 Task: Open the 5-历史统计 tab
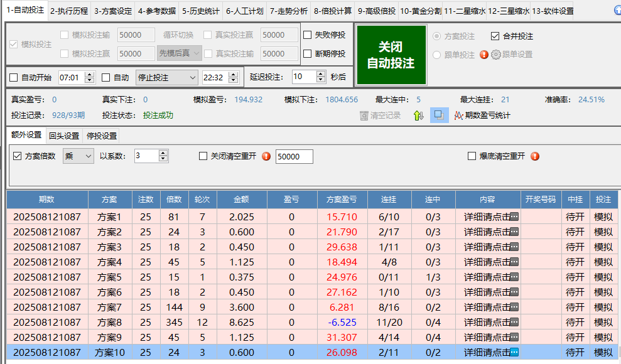pyautogui.click(x=201, y=11)
